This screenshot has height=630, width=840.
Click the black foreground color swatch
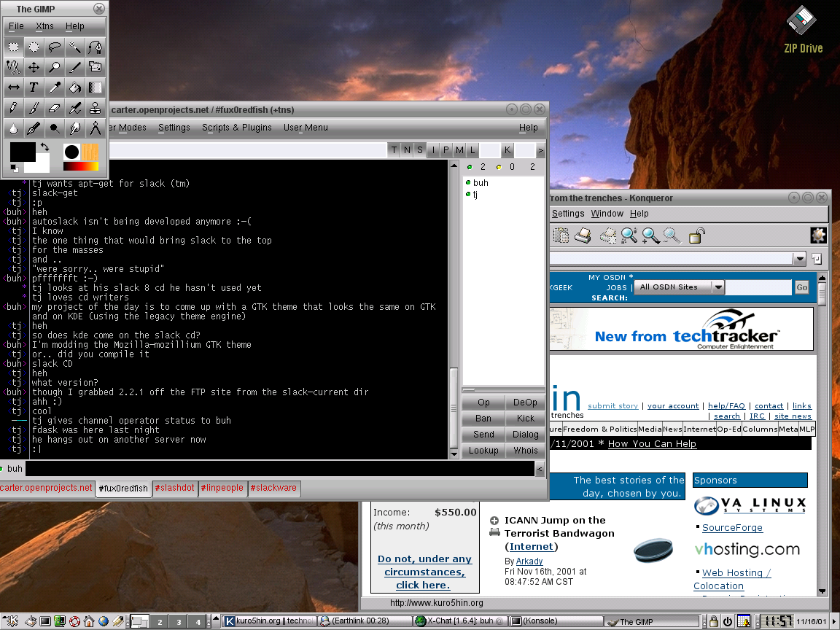22,152
